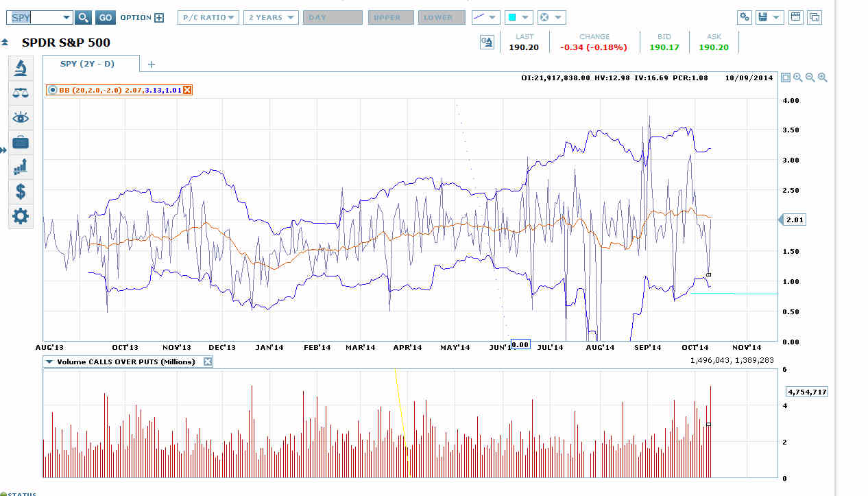Screen dimensions: 868x496
Task: Click the 0.00 axis marker box
Action: 521,344
